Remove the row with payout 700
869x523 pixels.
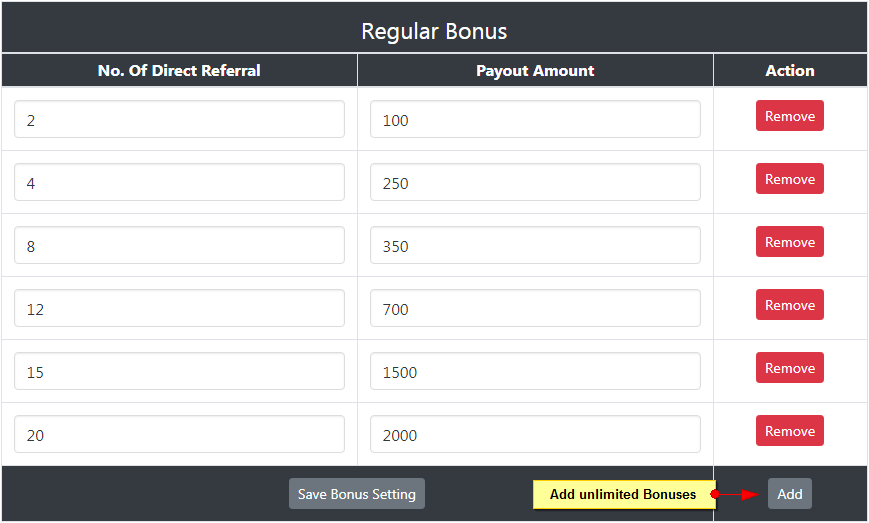[x=789, y=305]
